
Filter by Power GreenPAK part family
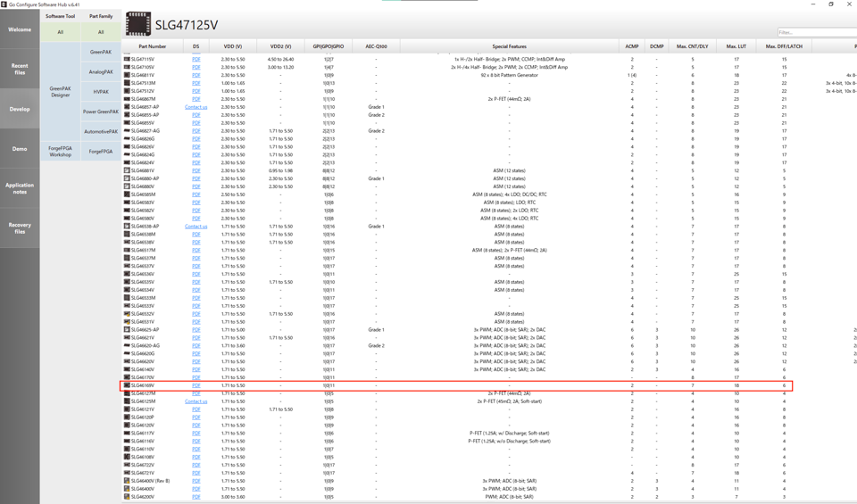pyautogui.click(x=101, y=112)
